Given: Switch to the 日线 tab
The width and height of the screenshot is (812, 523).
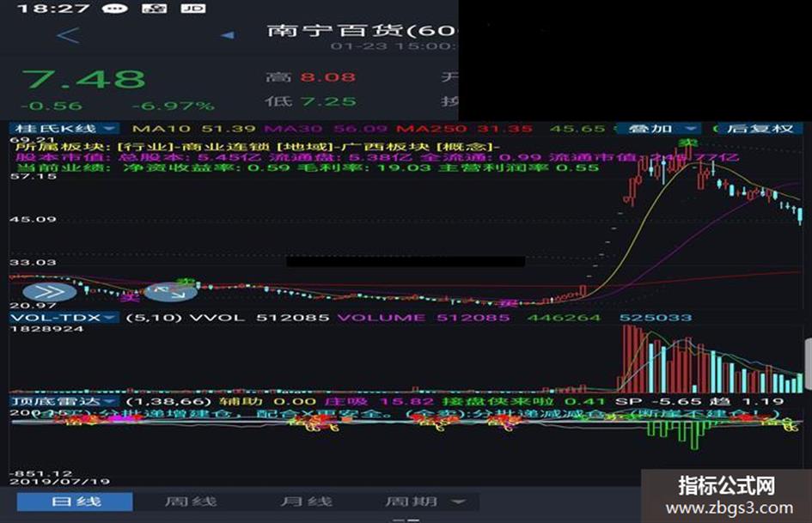Looking at the screenshot, I should click(75, 502).
